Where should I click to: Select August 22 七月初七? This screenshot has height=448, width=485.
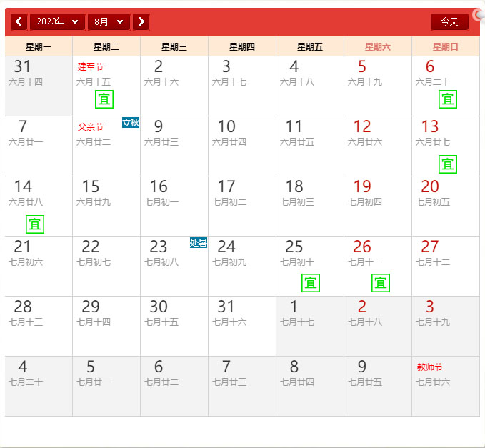click(106, 266)
